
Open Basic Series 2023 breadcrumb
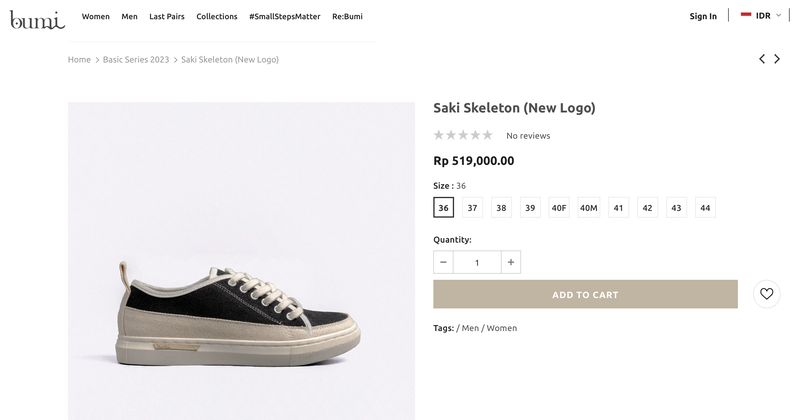coord(136,60)
